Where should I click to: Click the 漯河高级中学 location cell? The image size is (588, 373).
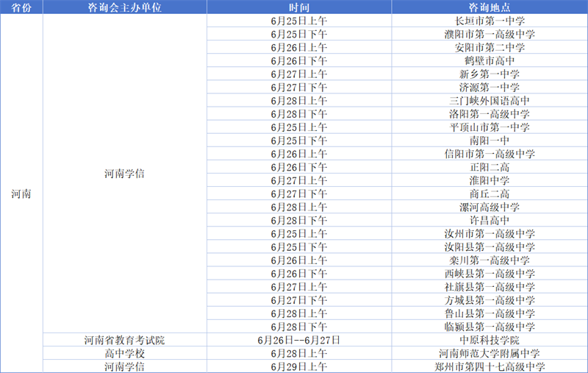pos(490,207)
